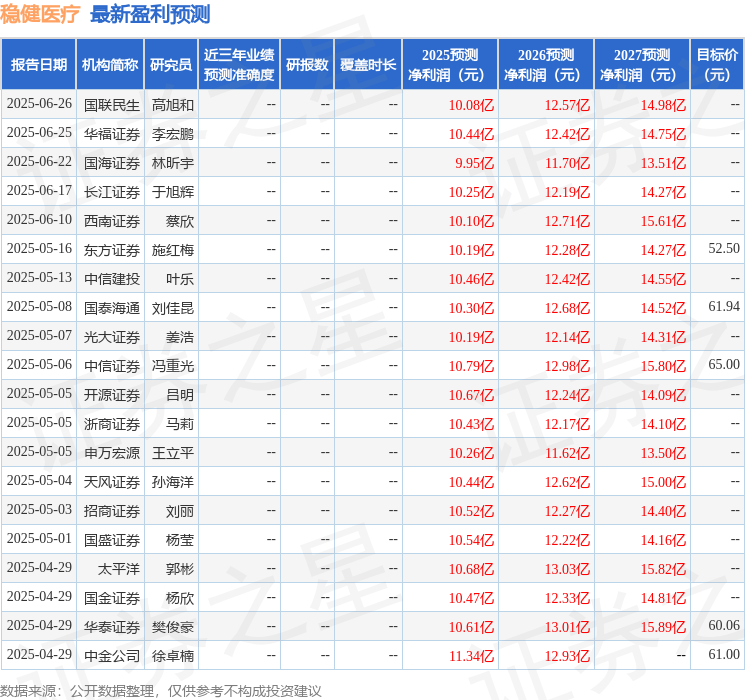Click the 14.10亿 forecast value
The width and height of the screenshot is (745, 700).
(x=663, y=424)
